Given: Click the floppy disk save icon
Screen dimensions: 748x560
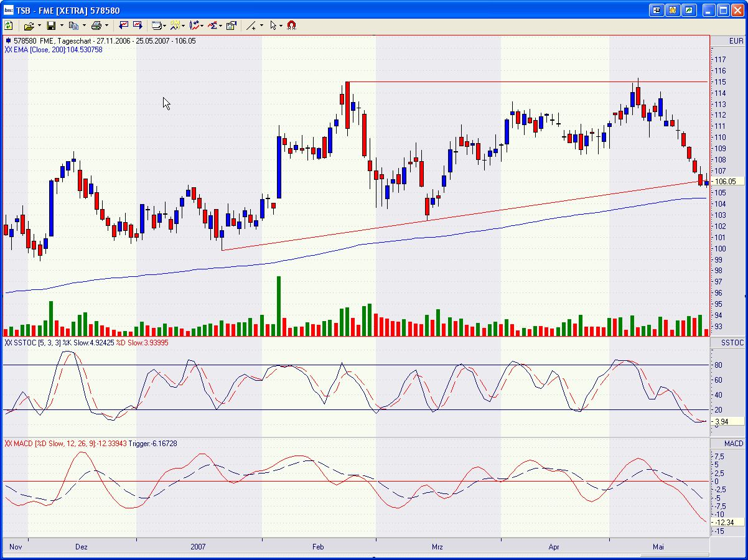Looking at the screenshot, I should tap(51, 26).
